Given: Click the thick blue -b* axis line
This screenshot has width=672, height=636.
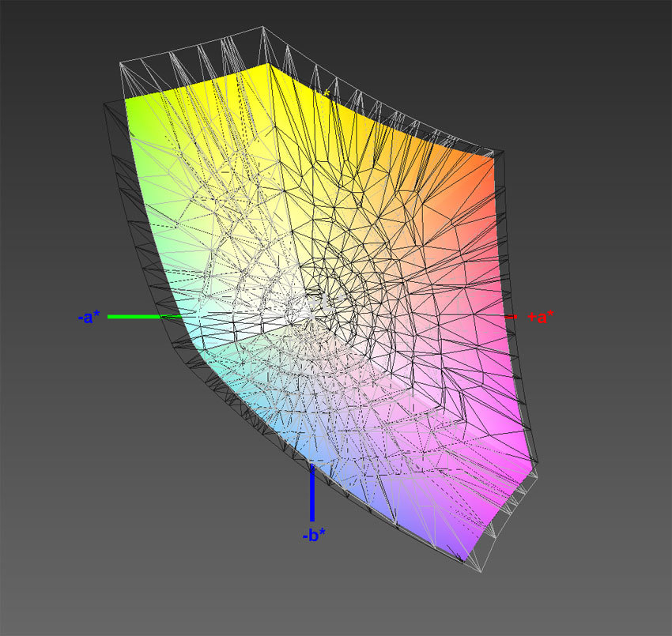Looking at the screenshot, I should coord(312,493).
